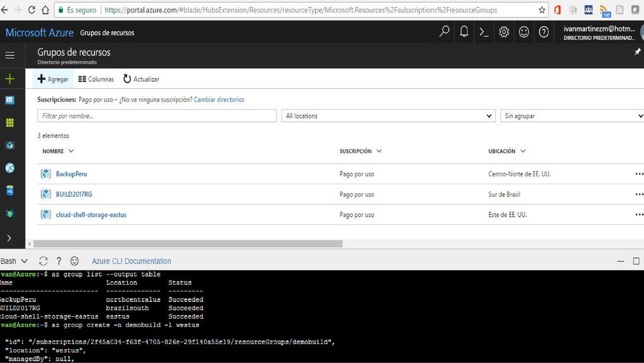Click the RSS feed extension icon
The image size is (644, 363).
click(x=604, y=11)
